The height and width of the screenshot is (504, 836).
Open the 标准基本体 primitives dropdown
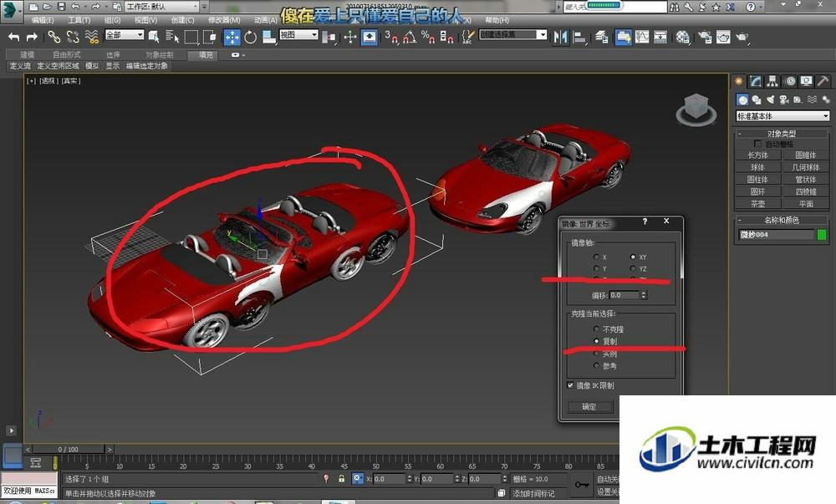(x=782, y=116)
